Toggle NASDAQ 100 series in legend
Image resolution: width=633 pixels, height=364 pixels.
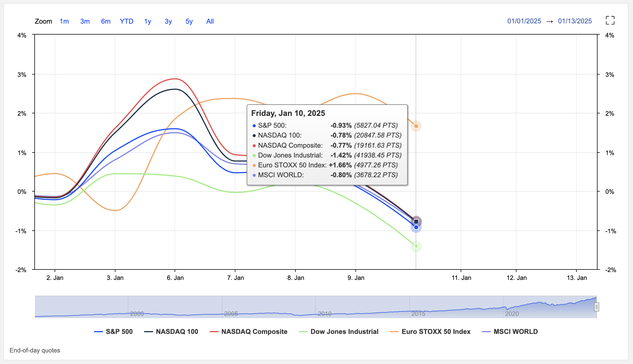tap(171, 332)
